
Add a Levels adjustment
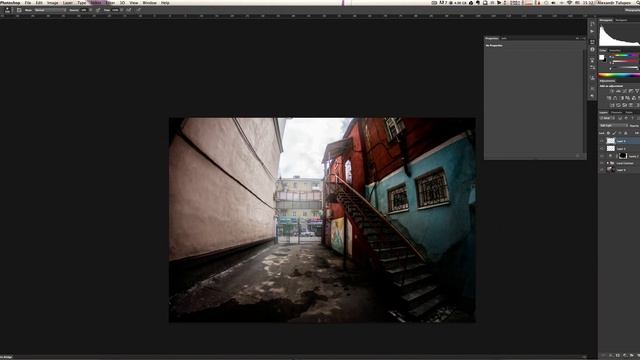[x=618, y=91]
